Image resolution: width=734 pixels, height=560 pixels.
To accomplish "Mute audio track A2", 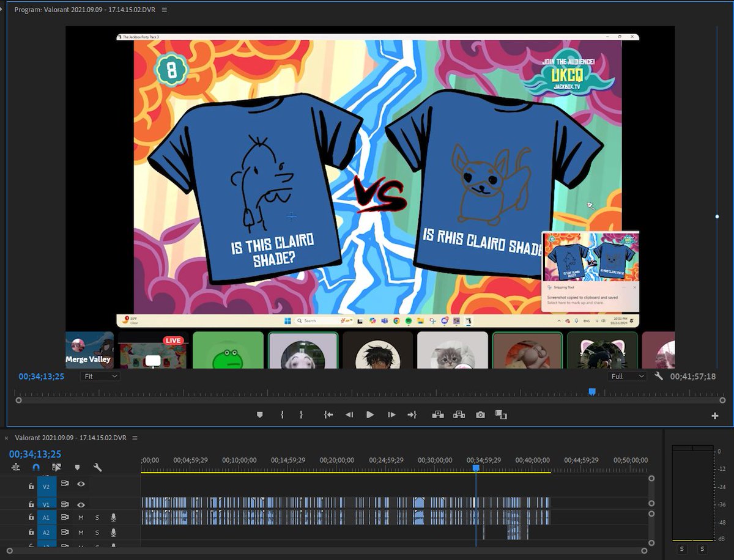I will tap(81, 532).
